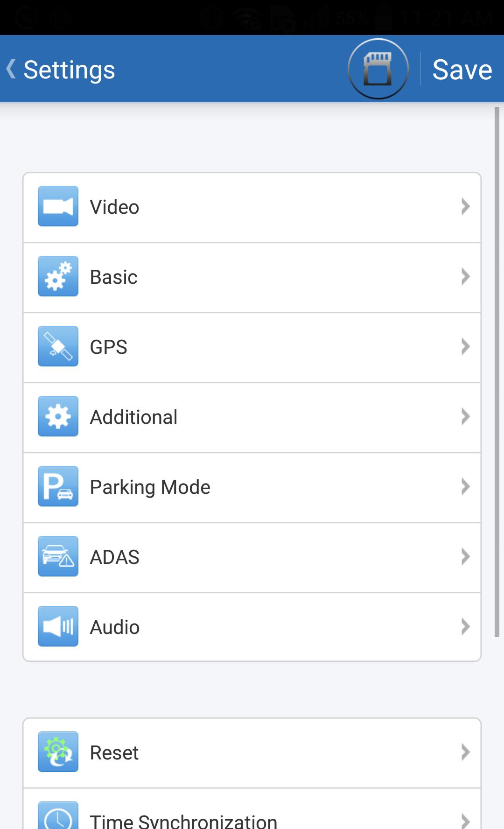
Task: Tap the Time Synchronization clock icon
Action: [58, 816]
